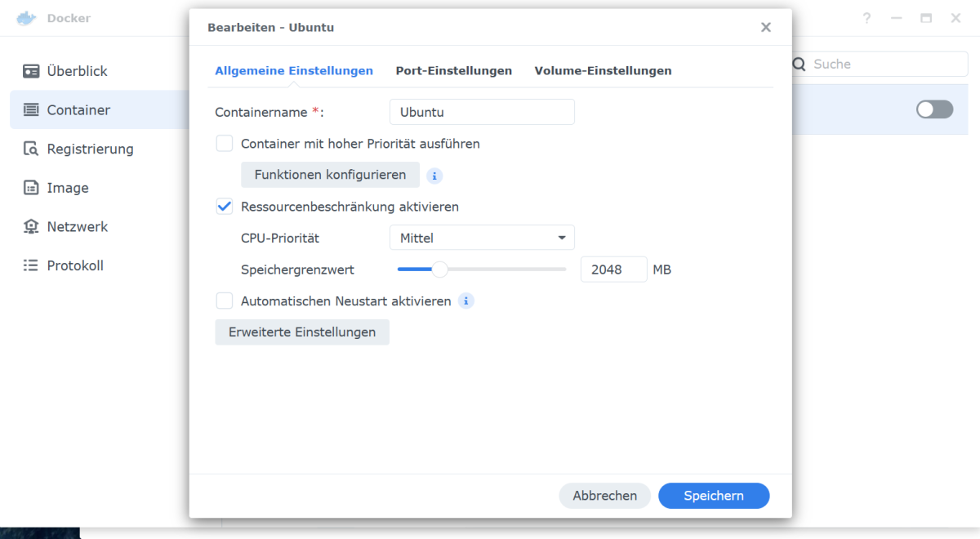The image size is (980, 539).
Task: Click Abbrechen to cancel
Action: click(604, 496)
